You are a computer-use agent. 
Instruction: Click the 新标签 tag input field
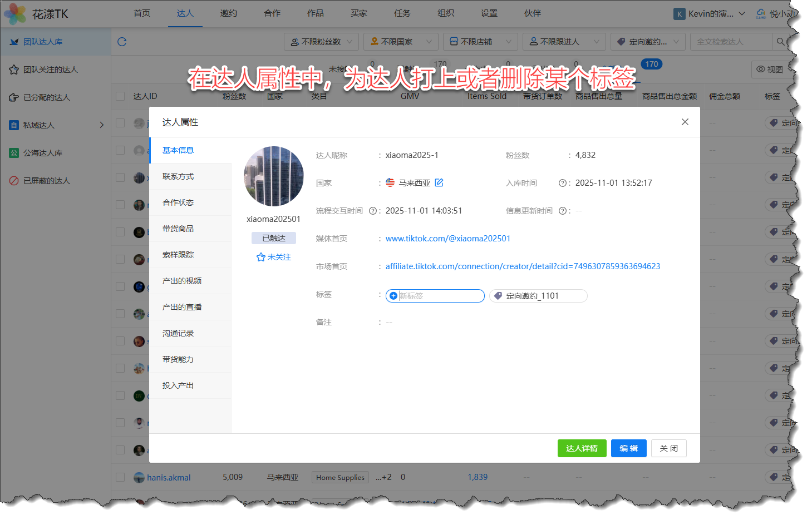click(440, 296)
